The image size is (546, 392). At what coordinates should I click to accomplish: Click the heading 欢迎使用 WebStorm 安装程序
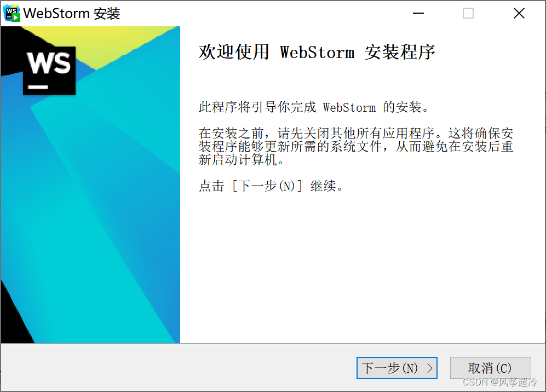pos(317,52)
